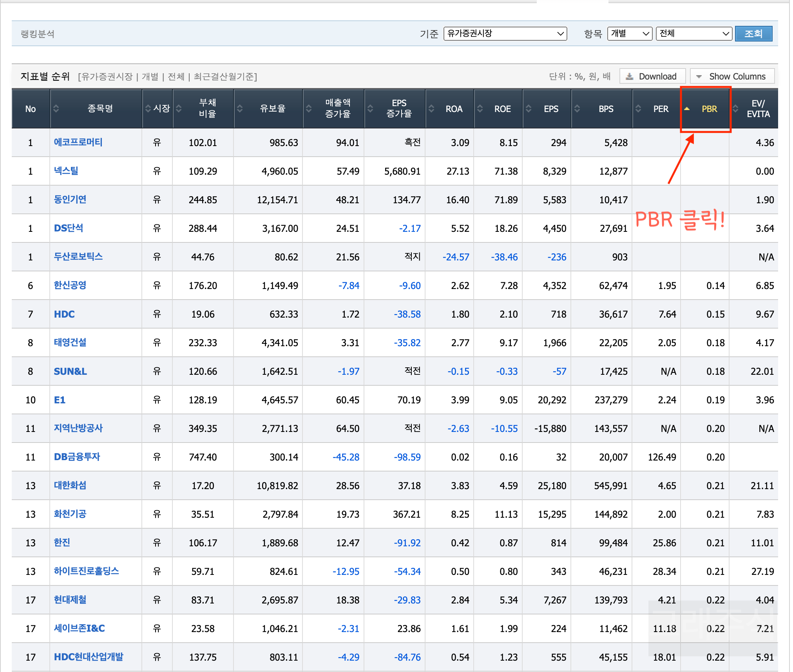Open the 에코프로머티 stock page
Viewport: 793px width, 672px height.
(78, 143)
